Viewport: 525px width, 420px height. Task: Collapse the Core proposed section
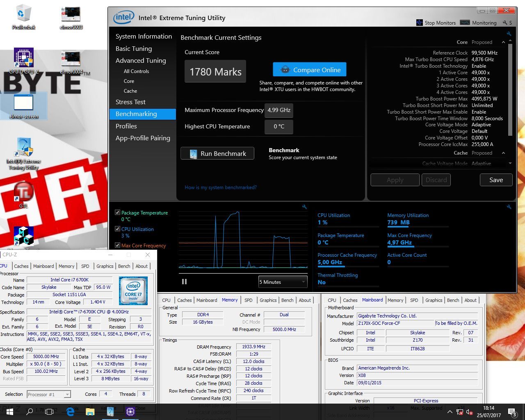(x=503, y=42)
